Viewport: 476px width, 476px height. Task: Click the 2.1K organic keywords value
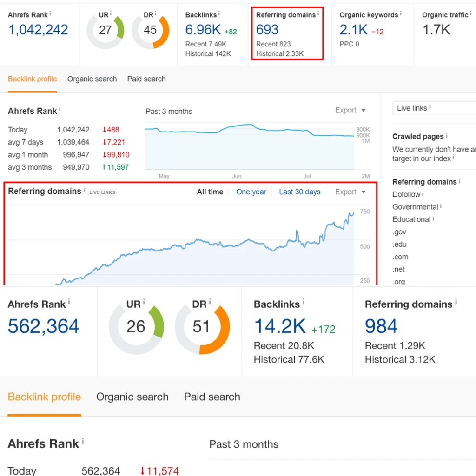coord(353,30)
